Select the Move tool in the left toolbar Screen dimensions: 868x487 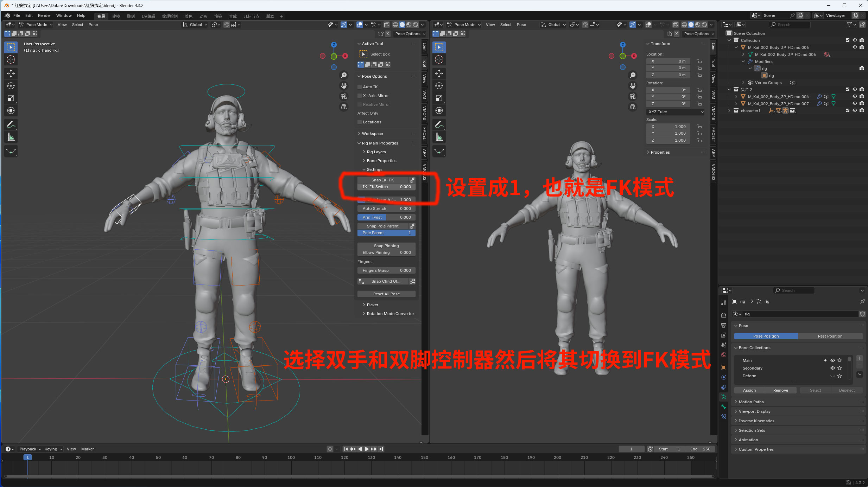click(x=11, y=73)
